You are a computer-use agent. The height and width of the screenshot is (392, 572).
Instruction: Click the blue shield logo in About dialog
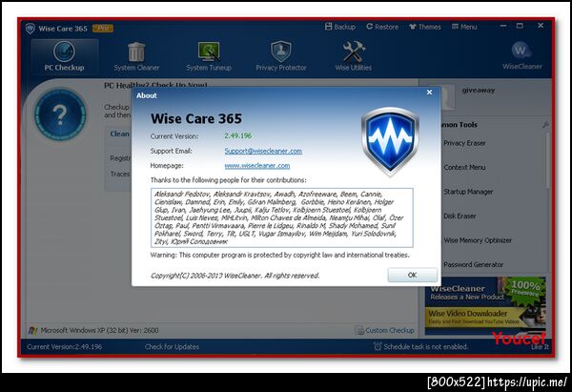click(x=390, y=141)
